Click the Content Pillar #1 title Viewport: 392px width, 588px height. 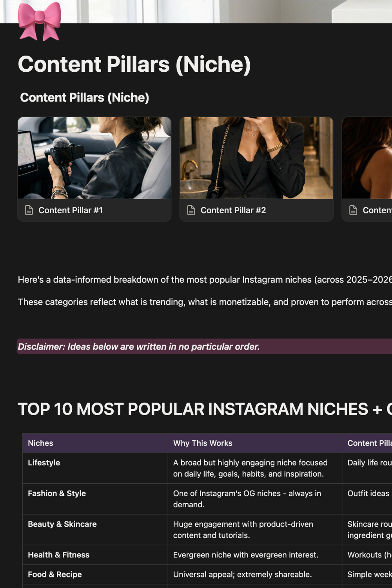(x=71, y=210)
